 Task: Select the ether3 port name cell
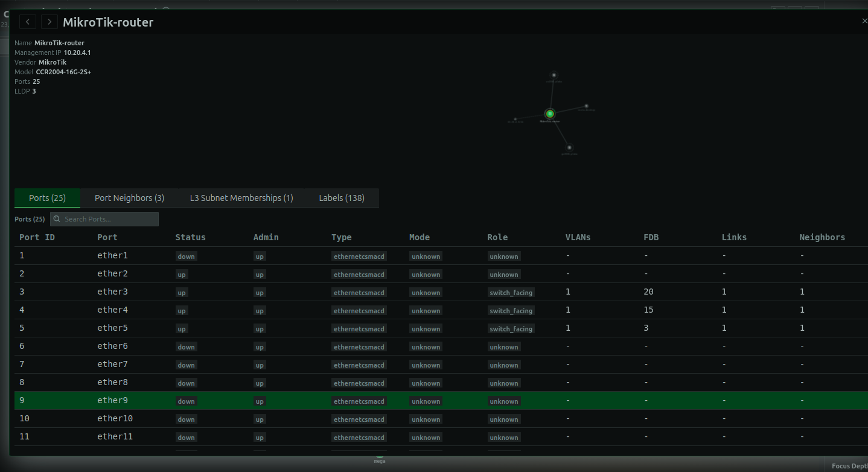tap(112, 292)
